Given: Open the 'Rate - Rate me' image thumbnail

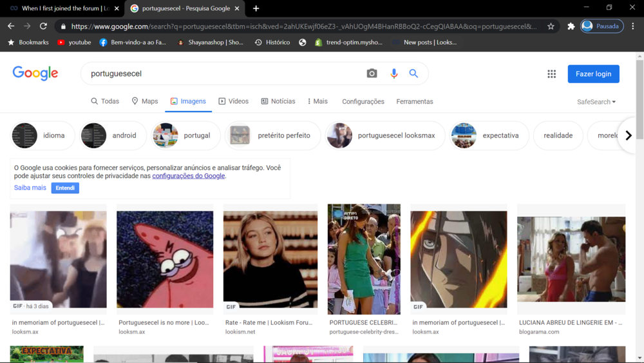Looking at the screenshot, I should pyautogui.click(x=270, y=259).
